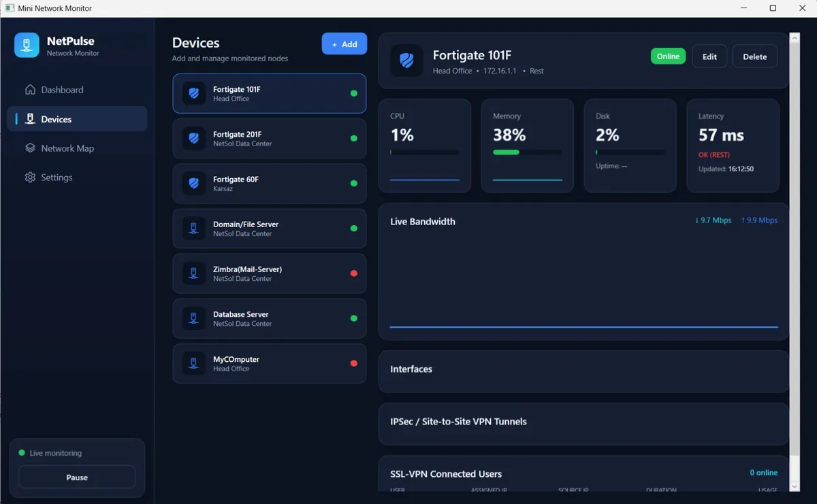Click the green Live monitoring indicator dot
The width and height of the screenshot is (817, 504).
pos(22,453)
